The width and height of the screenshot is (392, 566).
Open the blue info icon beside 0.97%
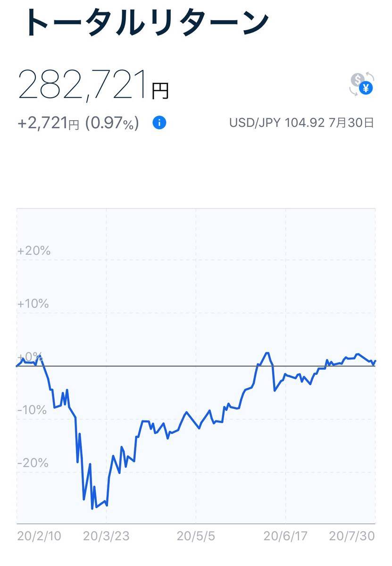[159, 123]
